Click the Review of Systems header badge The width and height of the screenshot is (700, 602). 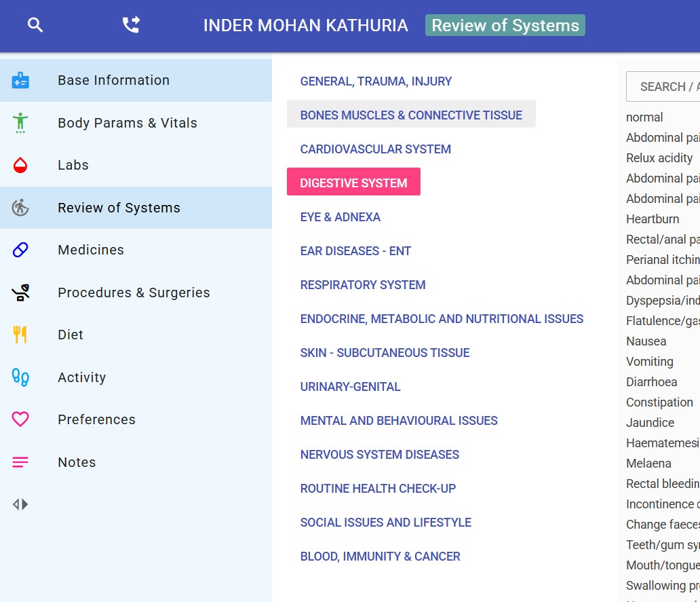(x=505, y=26)
